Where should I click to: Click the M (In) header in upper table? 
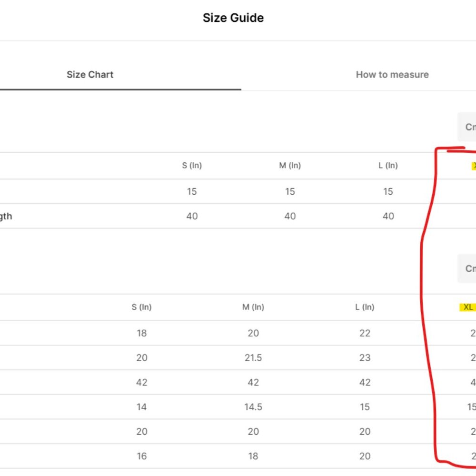coord(290,166)
